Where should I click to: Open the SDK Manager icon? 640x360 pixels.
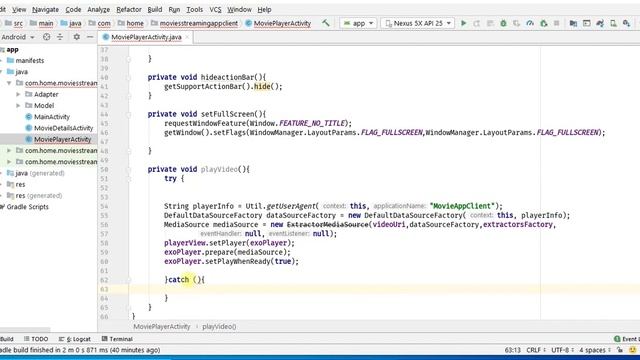click(626, 23)
